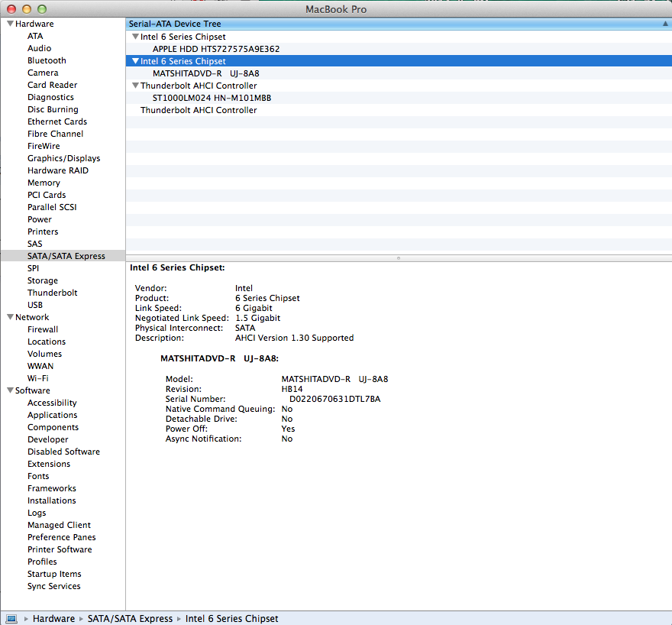
Task: Collapse Thunderbolt AHCI Controller with ST1000LM024
Action: click(135, 86)
